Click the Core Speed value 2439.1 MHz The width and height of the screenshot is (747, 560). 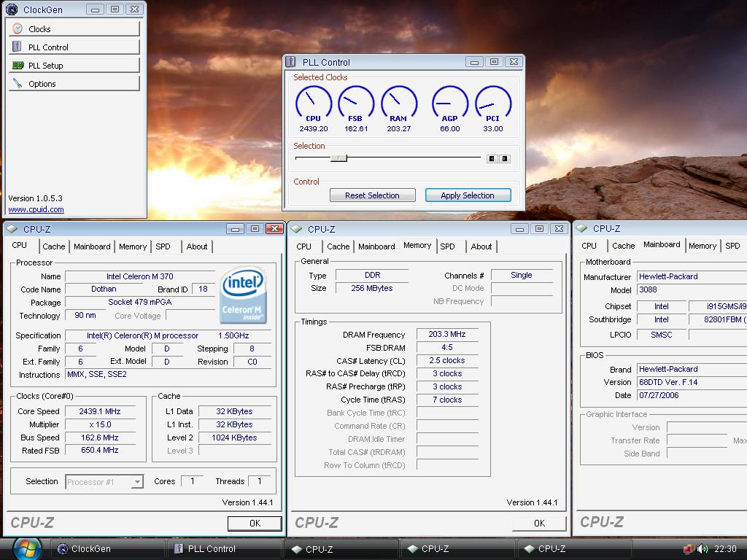click(x=100, y=411)
